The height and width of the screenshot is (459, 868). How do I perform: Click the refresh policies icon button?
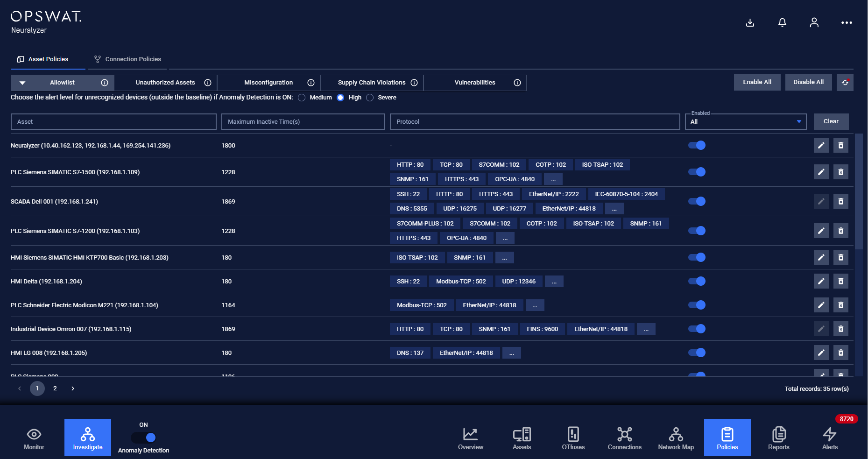[x=845, y=82]
